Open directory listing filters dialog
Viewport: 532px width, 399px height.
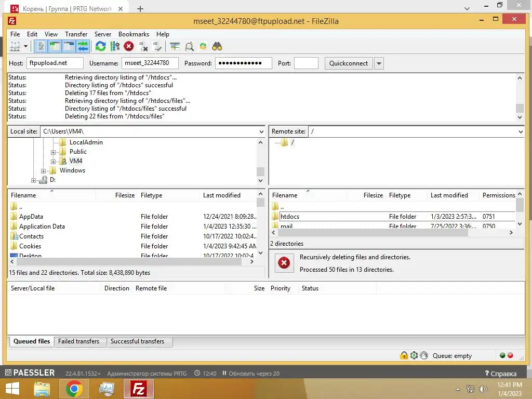pos(175,46)
